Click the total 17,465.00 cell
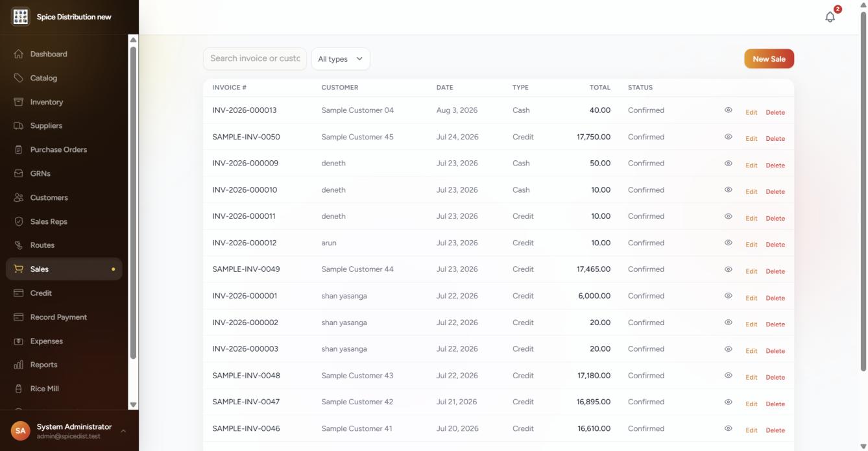 click(594, 269)
